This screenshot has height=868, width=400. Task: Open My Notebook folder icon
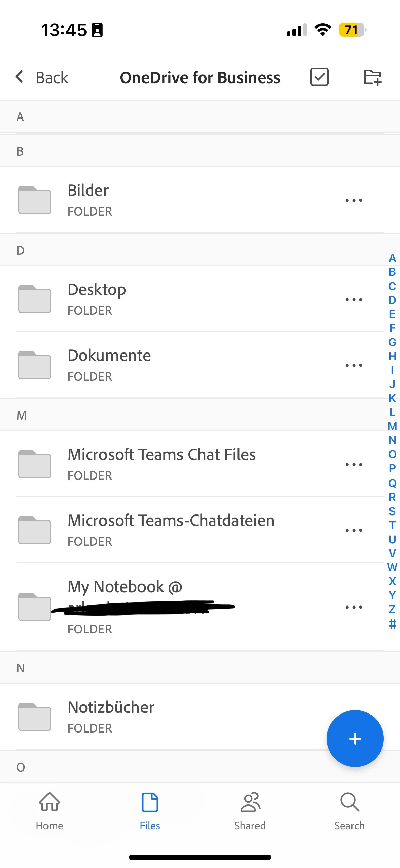click(35, 607)
